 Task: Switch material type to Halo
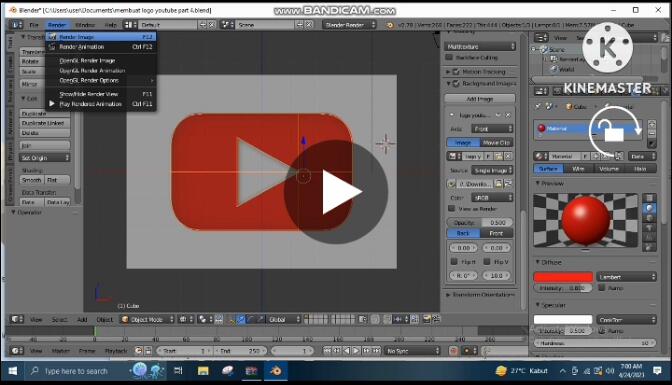[640, 169]
